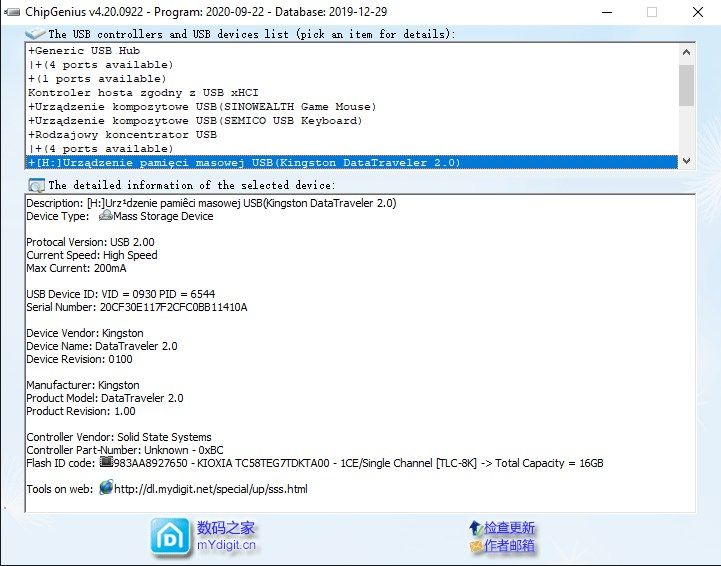This screenshot has height=566, width=721.
Task: Minimize the ChipGenius window
Action: (x=607, y=12)
